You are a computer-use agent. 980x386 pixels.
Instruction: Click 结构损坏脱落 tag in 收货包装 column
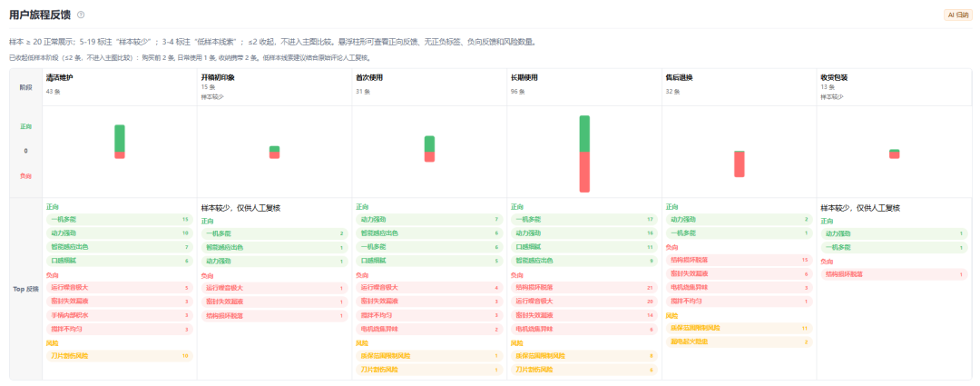pos(895,274)
